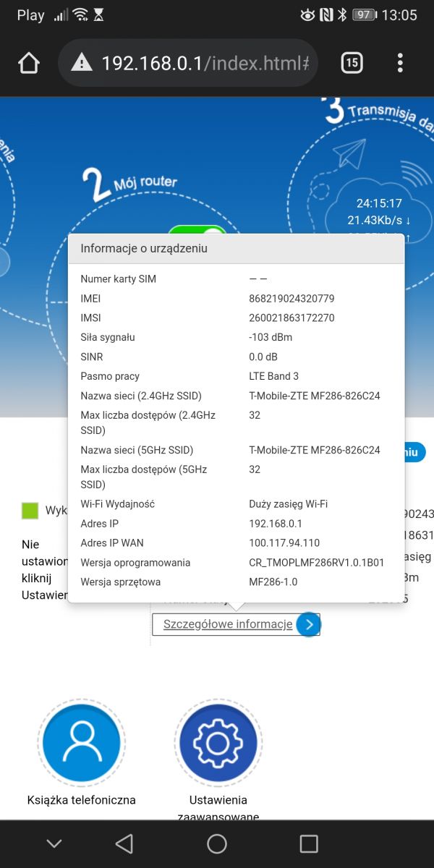Screen dimensions: 434x868
Task: Click the download speed 21.43Kb/s
Action: tap(379, 220)
